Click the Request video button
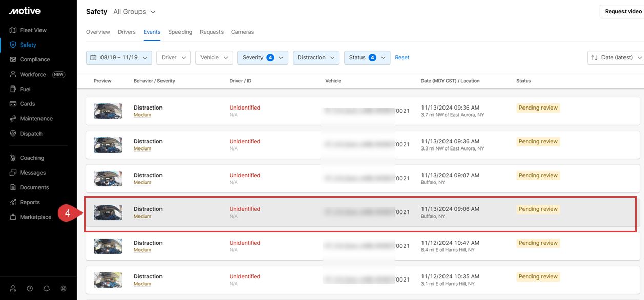 [622, 12]
